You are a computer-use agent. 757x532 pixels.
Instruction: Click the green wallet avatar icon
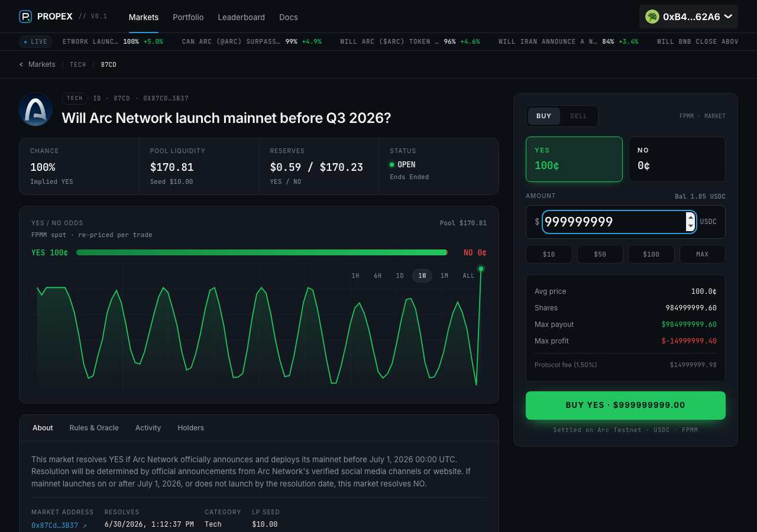pos(652,17)
